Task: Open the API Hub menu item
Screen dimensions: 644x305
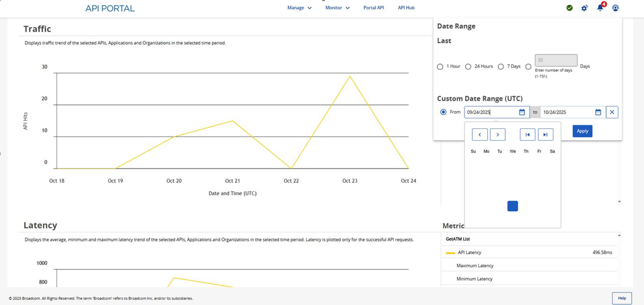Action: 406,8
